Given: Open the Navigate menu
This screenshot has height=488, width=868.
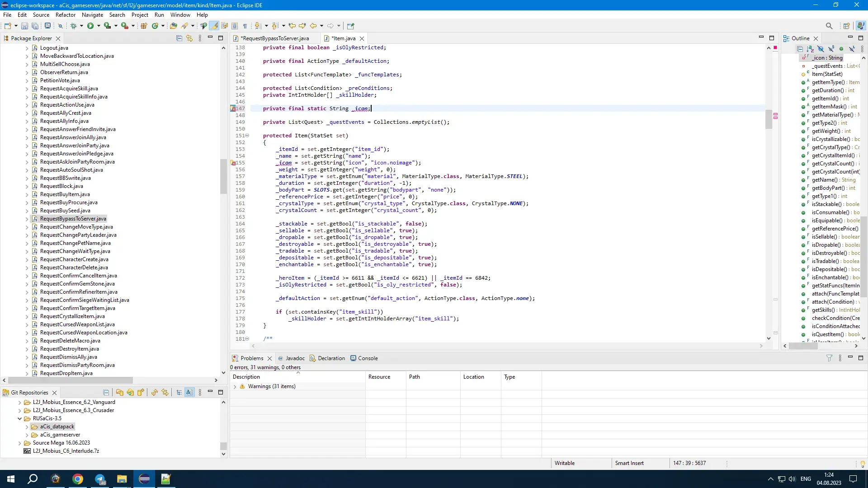Looking at the screenshot, I should coord(93,14).
